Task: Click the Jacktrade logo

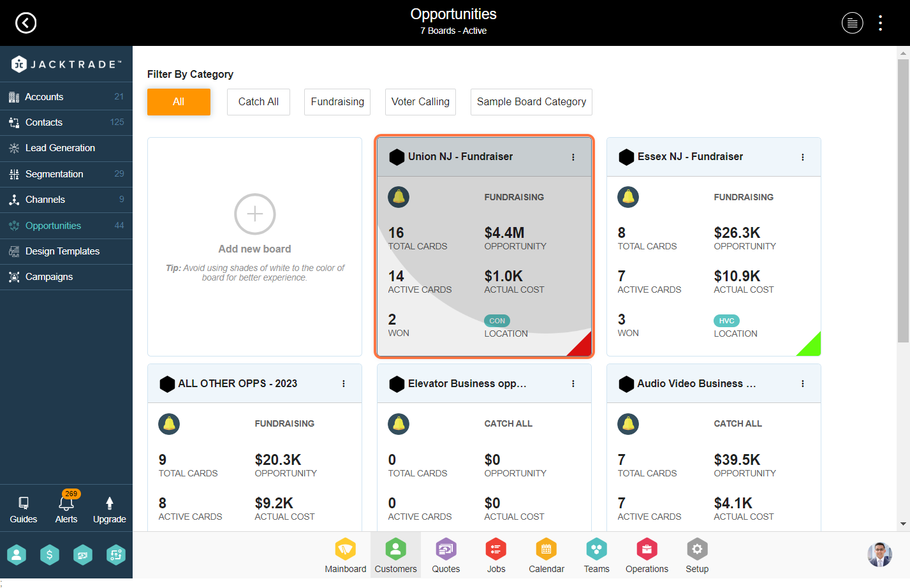Action: tap(66, 64)
